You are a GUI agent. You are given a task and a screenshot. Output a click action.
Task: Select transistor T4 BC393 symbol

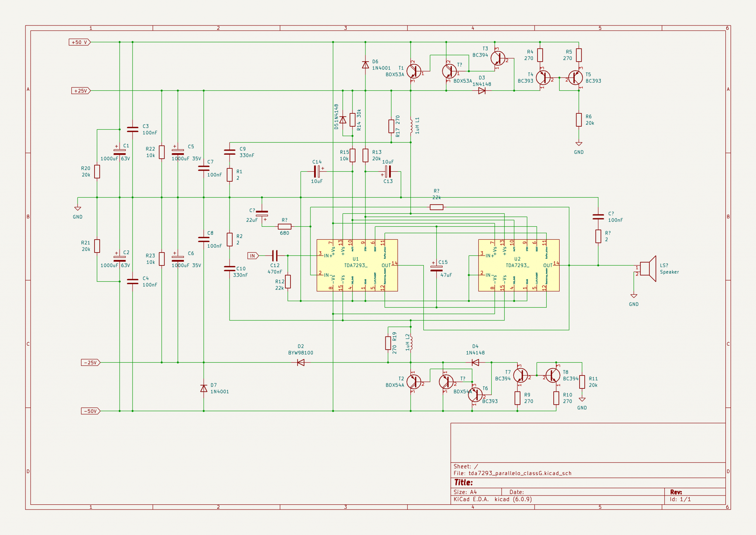click(543, 78)
